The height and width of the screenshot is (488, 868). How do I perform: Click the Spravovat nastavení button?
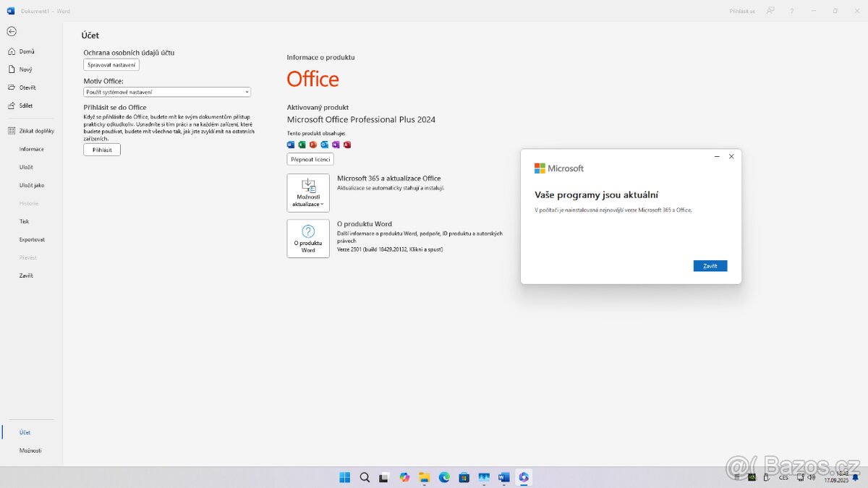point(111,65)
